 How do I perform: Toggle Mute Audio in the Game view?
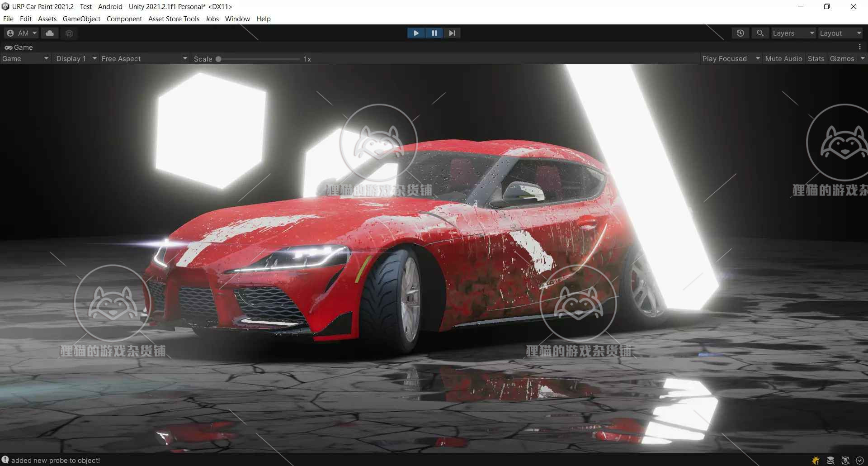coord(783,58)
